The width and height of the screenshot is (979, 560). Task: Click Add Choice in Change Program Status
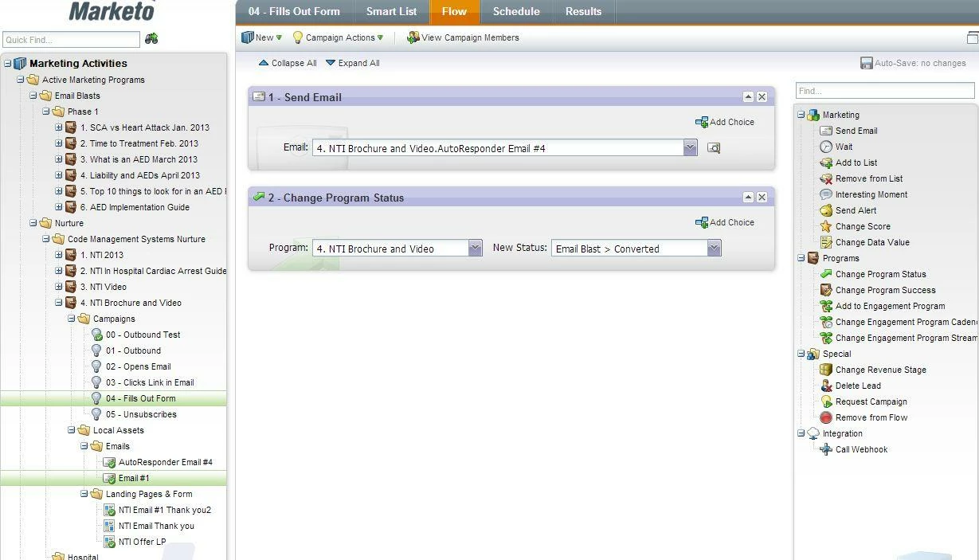pyautogui.click(x=725, y=222)
